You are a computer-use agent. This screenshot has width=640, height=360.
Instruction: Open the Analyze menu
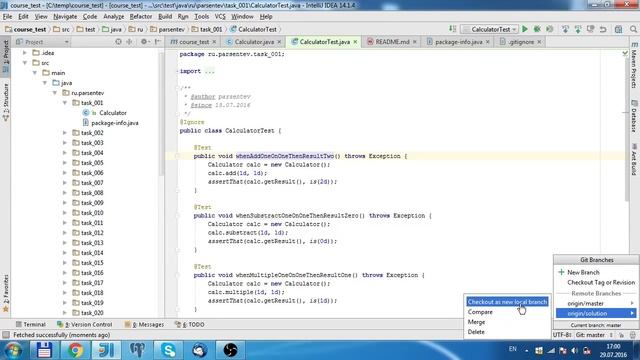pos(113,17)
